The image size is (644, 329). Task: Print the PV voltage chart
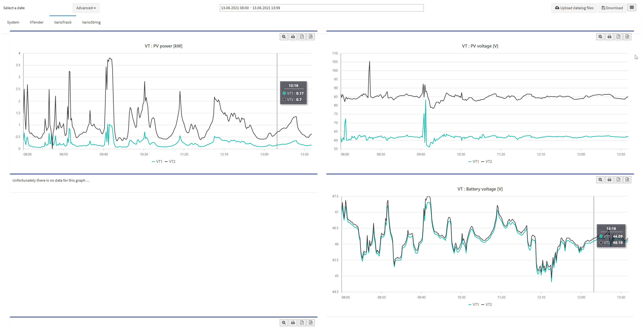click(609, 37)
